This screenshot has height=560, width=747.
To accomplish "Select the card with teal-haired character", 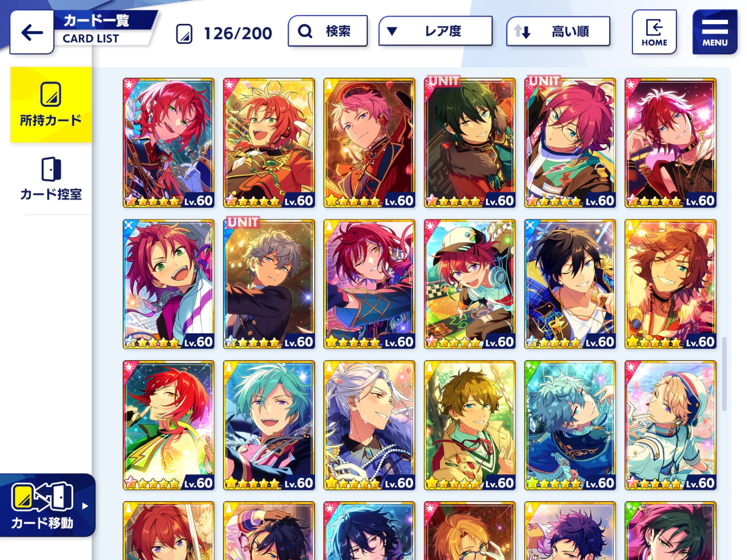I will (269, 425).
